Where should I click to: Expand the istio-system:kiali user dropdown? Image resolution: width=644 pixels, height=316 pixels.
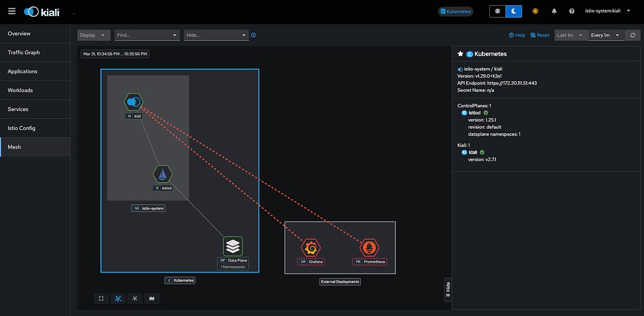click(608, 11)
